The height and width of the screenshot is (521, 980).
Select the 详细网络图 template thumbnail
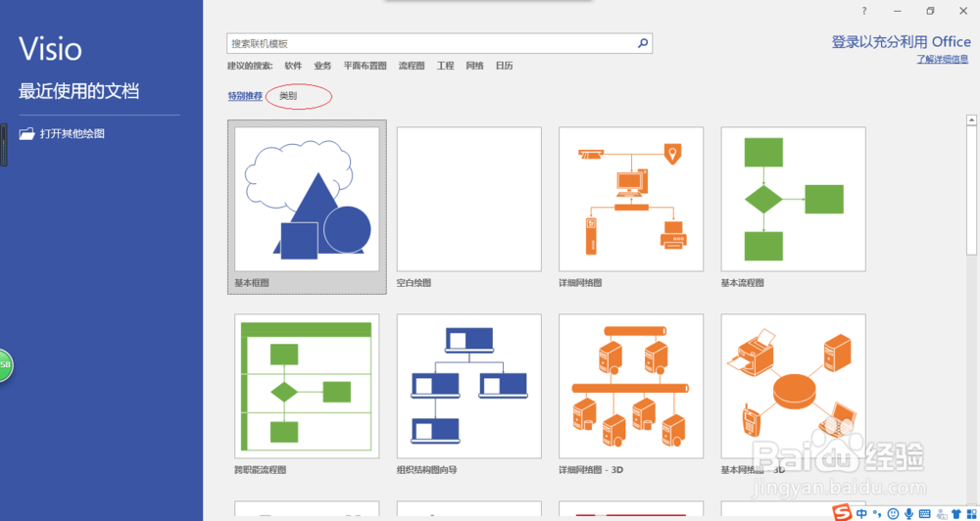631,199
